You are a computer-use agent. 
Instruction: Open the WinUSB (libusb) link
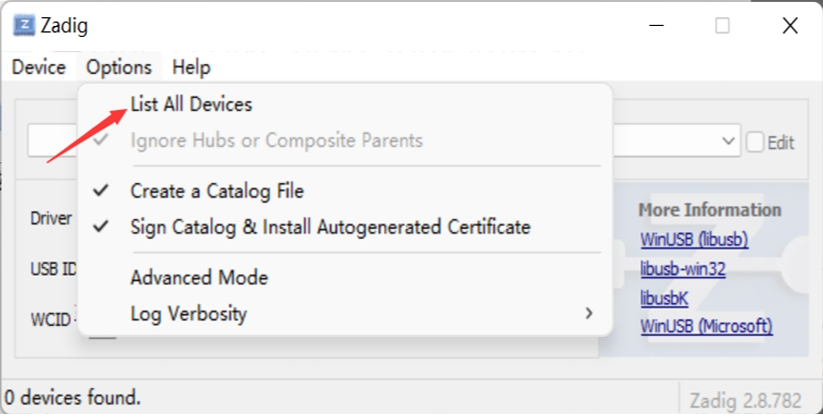[x=694, y=239]
